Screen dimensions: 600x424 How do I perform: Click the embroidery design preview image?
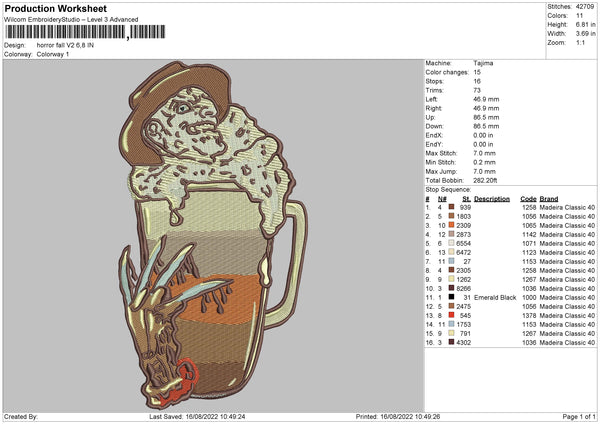tap(214, 235)
